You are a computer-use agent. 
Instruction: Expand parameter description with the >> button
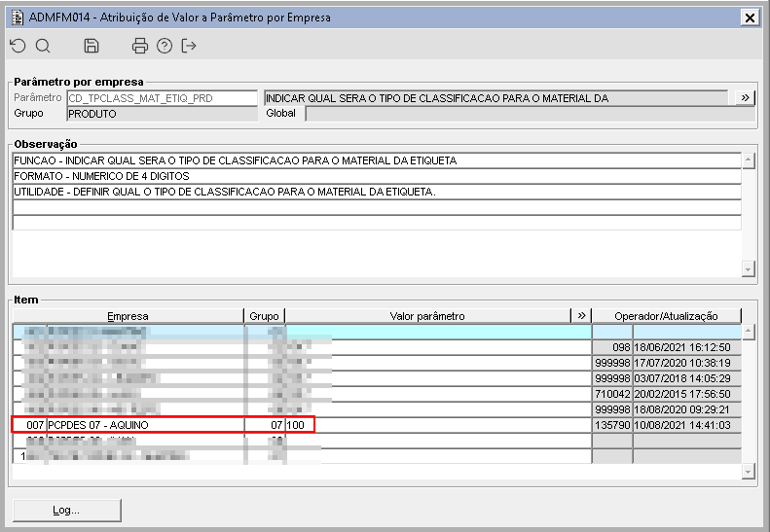(745, 97)
